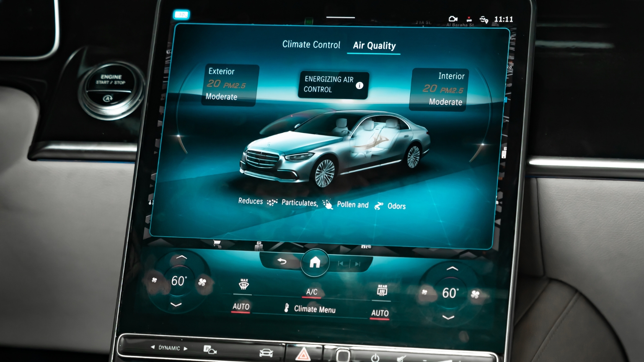Image resolution: width=644 pixels, height=362 pixels.
Task: Tap the ENERGIZING AIR CONTROL button
Action: [329, 84]
